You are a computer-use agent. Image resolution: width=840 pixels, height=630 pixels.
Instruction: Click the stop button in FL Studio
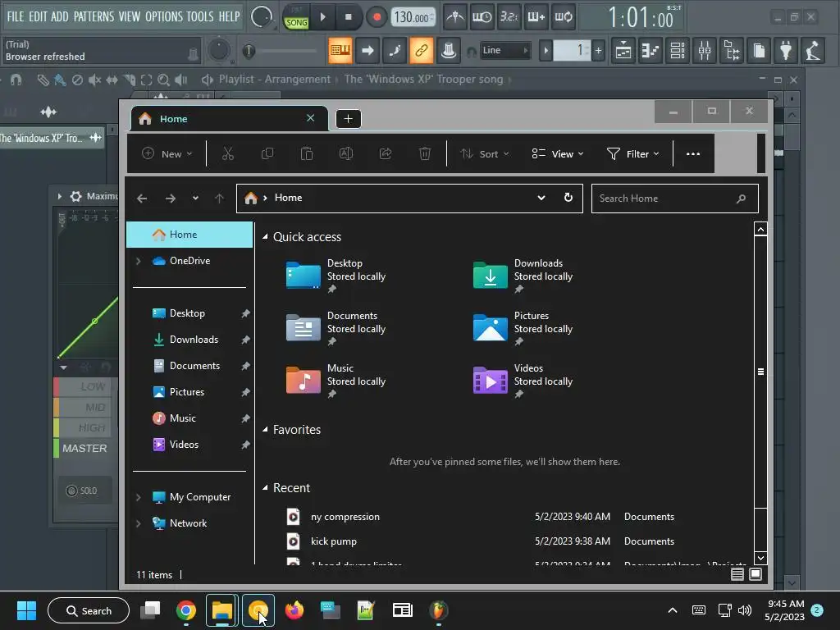click(x=349, y=17)
